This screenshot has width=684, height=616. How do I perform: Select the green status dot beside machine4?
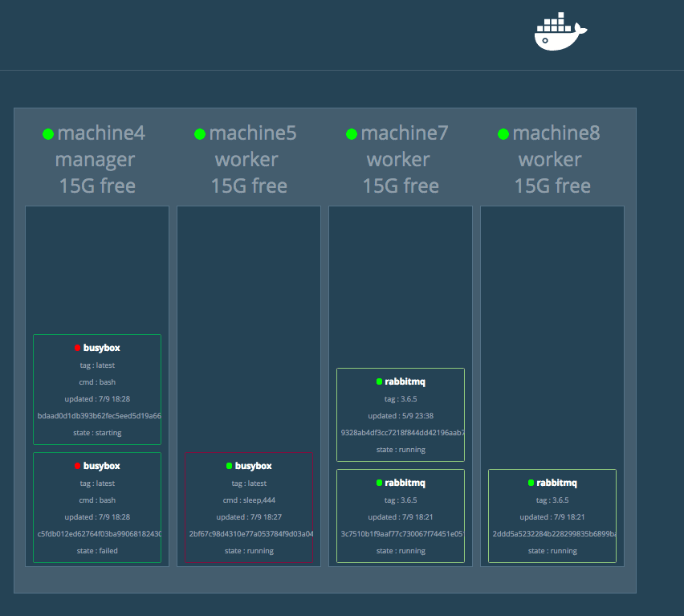(x=48, y=133)
